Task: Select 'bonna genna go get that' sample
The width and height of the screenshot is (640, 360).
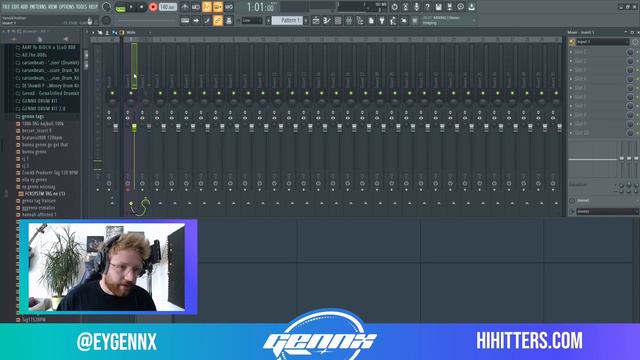Action: tap(44, 145)
